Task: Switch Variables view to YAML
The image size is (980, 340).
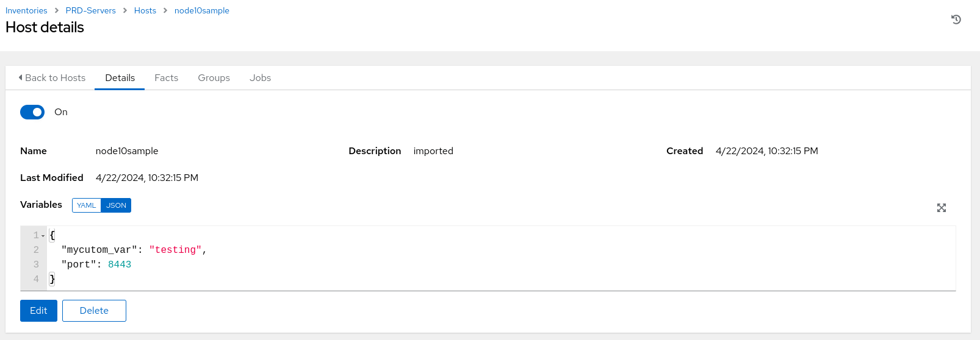Action: point(87,205)
